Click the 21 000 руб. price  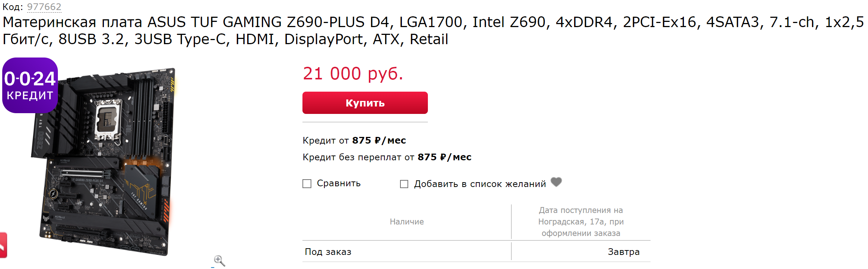pyautogui.click(x=353, y=73)
